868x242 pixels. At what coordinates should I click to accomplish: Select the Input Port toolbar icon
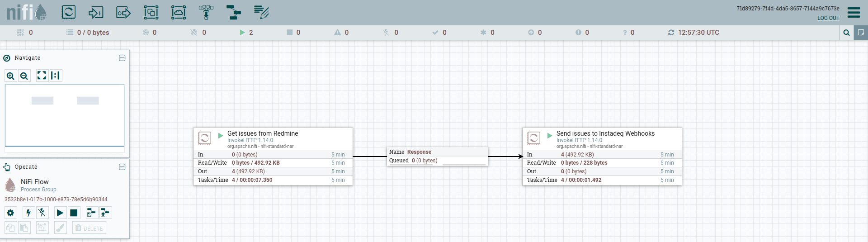[96, 12]
